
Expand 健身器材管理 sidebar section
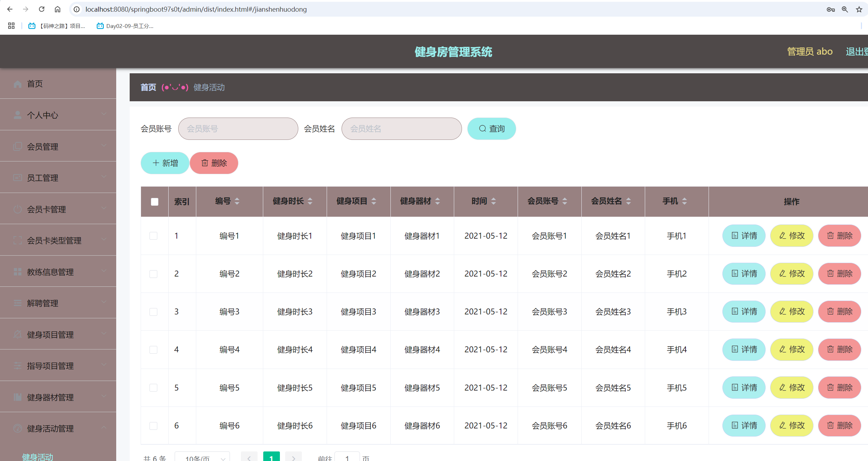point(58,397)
